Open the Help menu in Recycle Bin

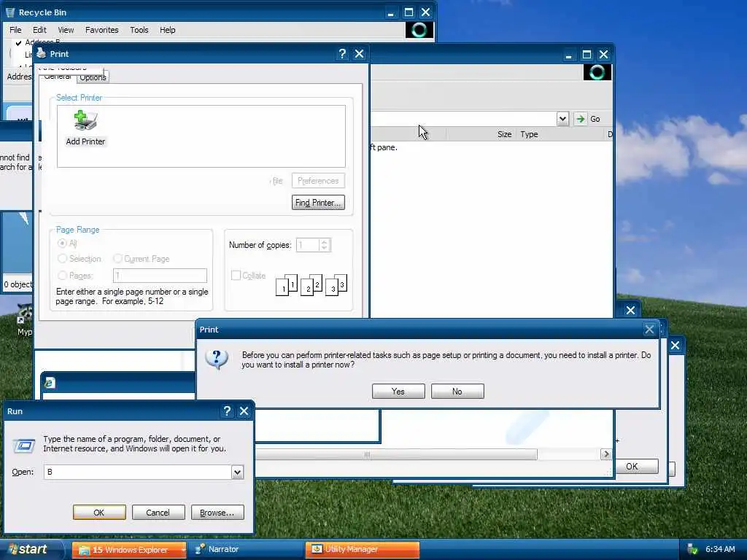coord(167,30)
